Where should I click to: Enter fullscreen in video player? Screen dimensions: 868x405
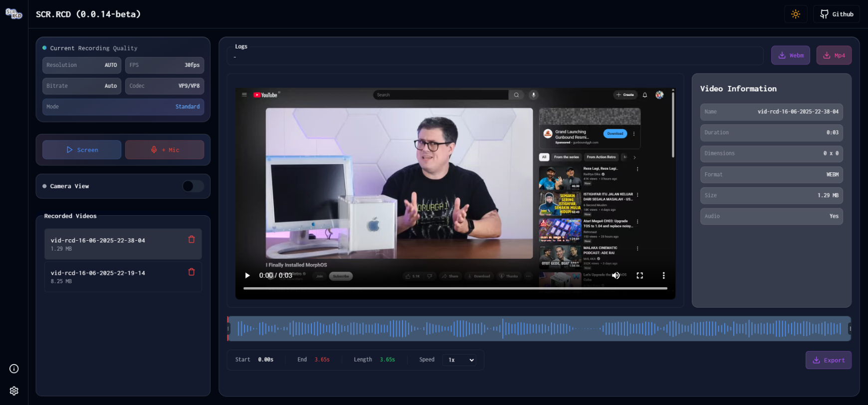point(640,275)
